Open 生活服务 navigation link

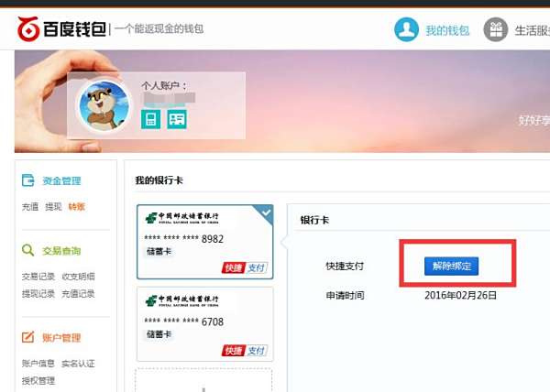click(532, 31)
